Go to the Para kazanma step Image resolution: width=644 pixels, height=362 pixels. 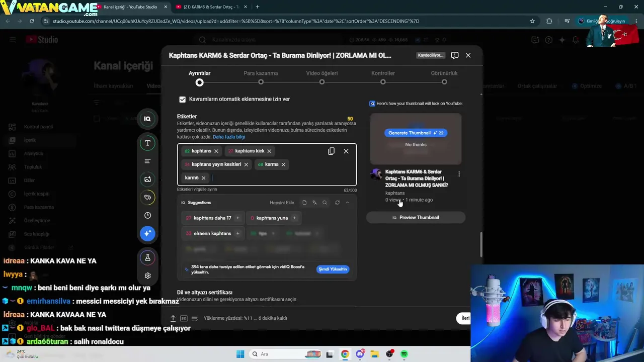coord(261,77)
